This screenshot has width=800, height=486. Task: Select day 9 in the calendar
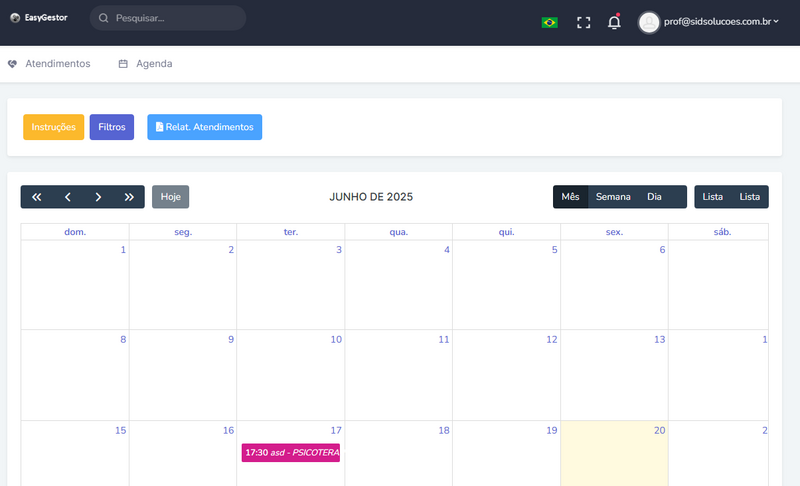pos(231,340)
